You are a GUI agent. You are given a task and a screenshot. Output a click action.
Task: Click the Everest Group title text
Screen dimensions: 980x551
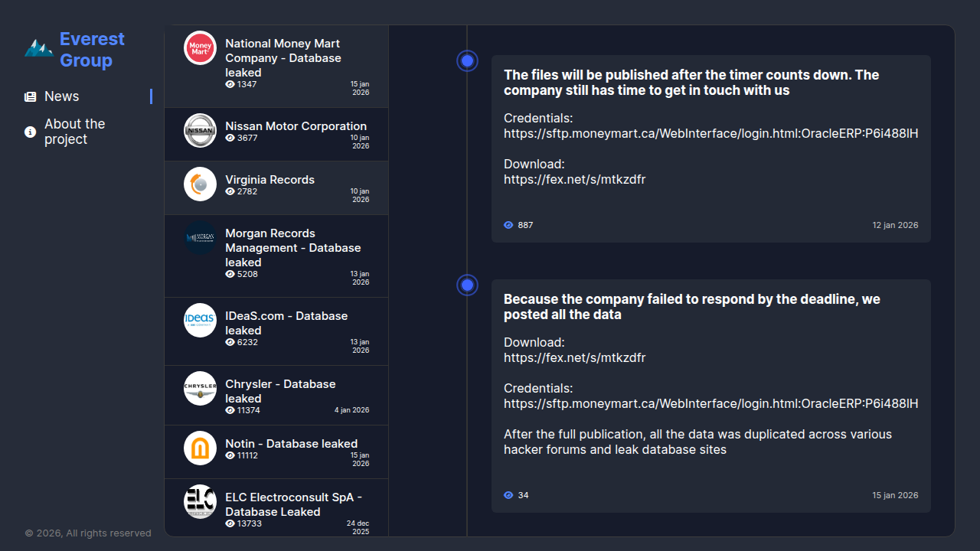tap(92, 50)
